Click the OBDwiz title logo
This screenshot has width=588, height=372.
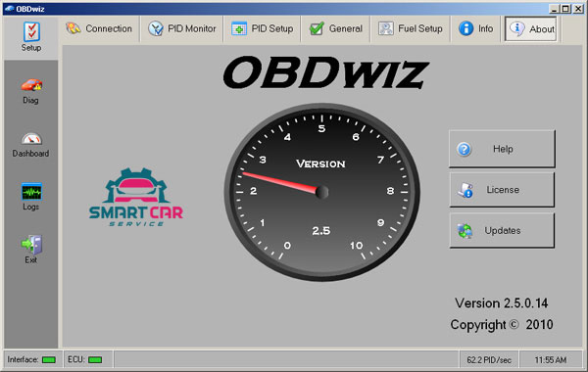(x=325, y=72)
